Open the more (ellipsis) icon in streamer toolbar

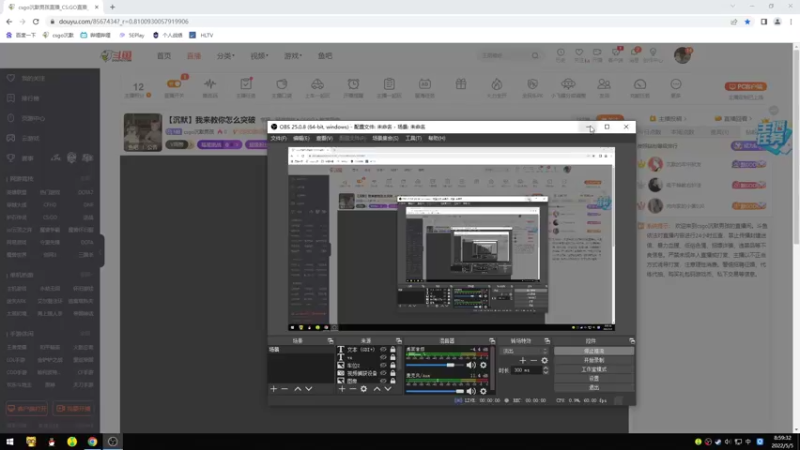coord(676,84)
